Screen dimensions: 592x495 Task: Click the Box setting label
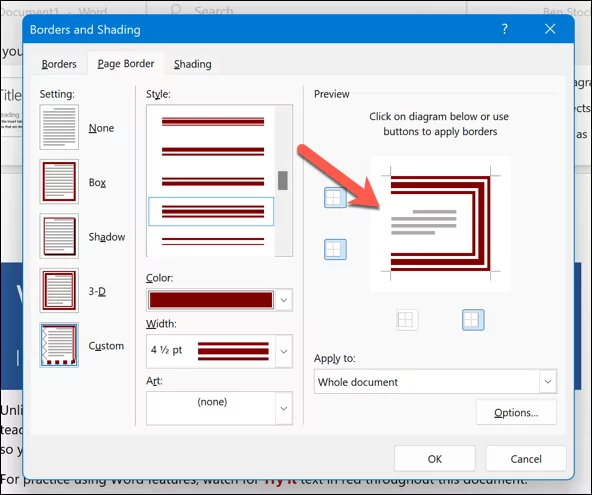[97, 182]
